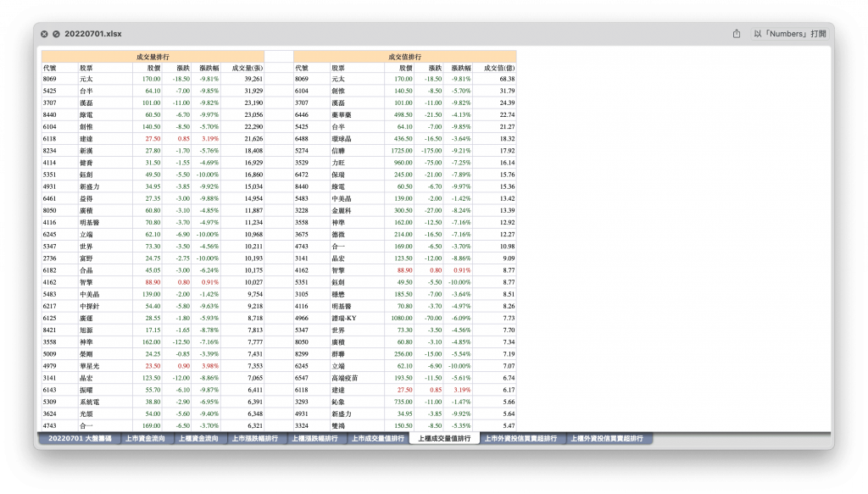Screen dimensions: 868x494
Task: Open the 上市外資投信買賣超排行 sheet tab
Action: [x=520, y=439]
